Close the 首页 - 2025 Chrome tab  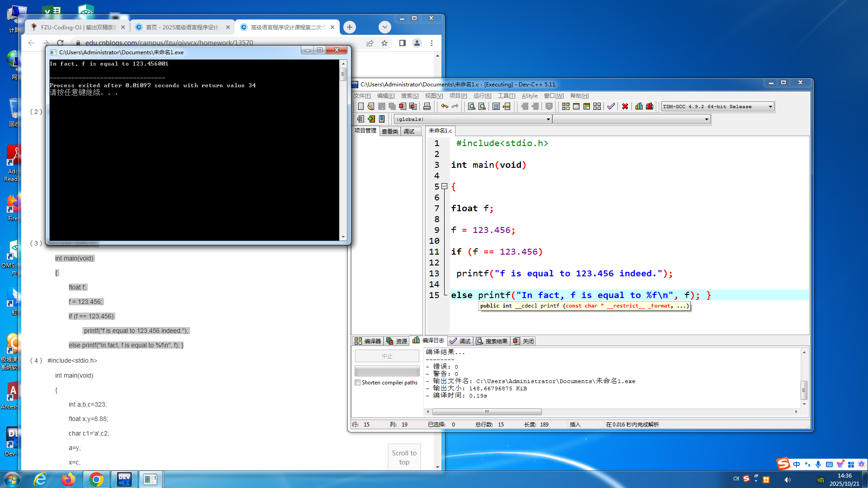[x=228, y=27]
